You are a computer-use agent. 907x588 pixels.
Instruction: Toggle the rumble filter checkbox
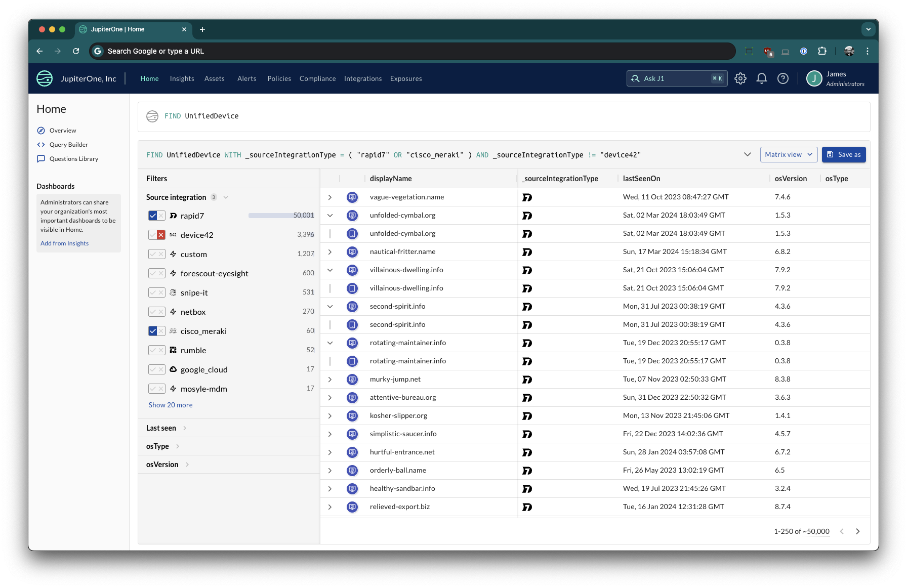point(157,350)
